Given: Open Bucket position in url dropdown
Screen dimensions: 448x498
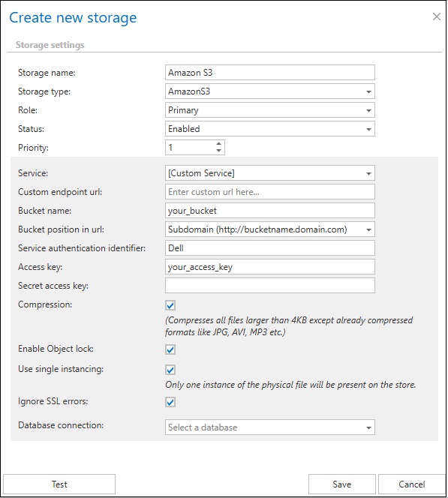Looking at the screenshot, I should (269, 229).
